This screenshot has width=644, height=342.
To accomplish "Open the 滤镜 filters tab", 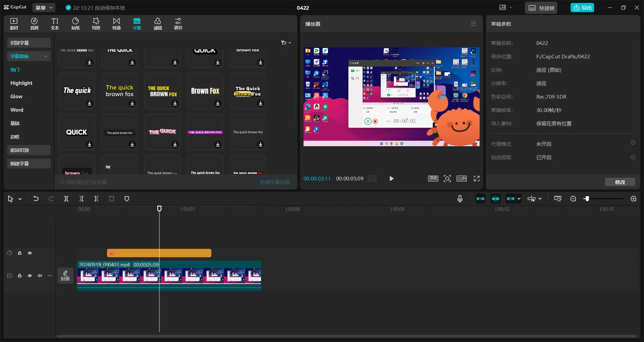I will click(158, 24).
